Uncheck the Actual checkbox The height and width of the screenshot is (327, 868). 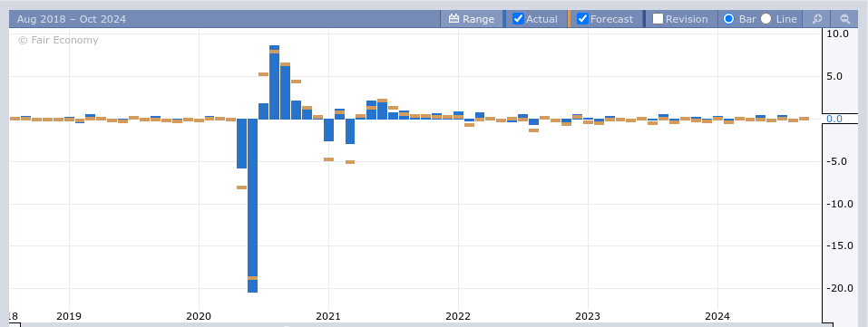coord(518,19)
